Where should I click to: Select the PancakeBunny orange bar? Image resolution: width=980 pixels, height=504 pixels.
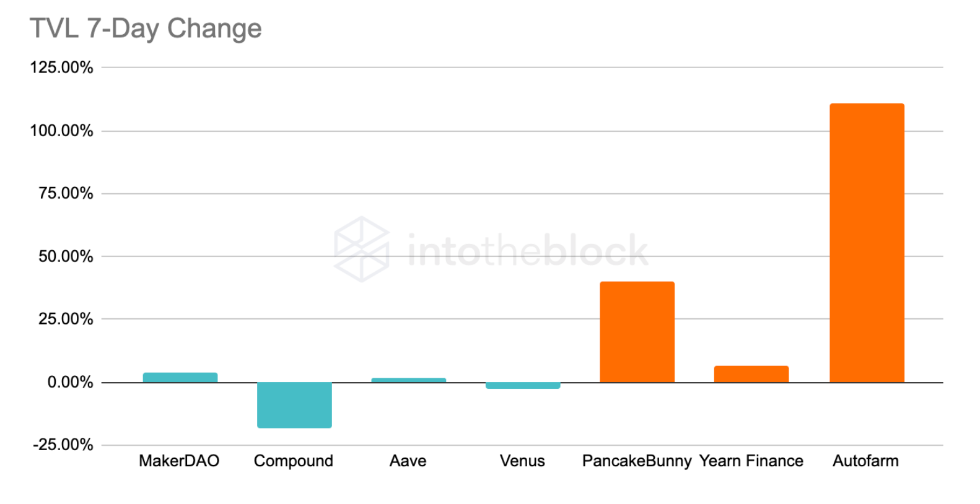click(637, 332)
